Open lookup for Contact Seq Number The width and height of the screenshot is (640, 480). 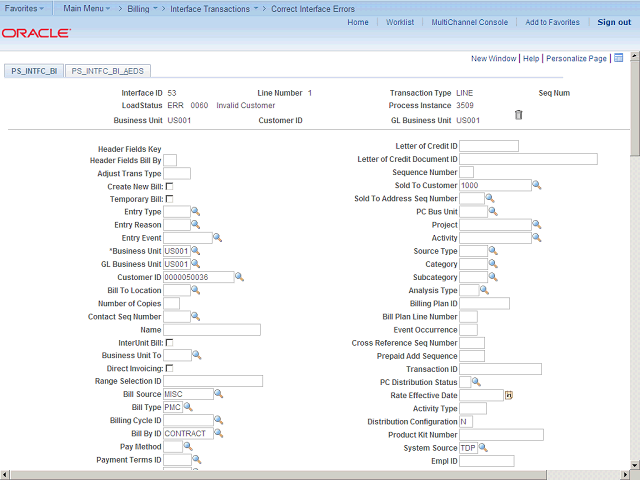(x=196, y=316)
